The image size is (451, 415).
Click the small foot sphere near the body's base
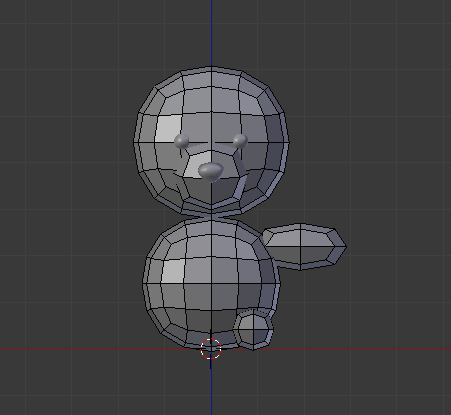253,329
